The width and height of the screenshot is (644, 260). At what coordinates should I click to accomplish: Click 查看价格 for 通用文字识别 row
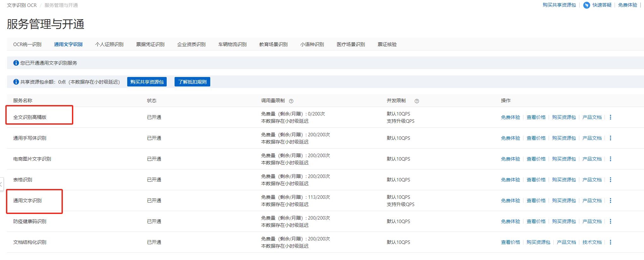coord(536,200)
